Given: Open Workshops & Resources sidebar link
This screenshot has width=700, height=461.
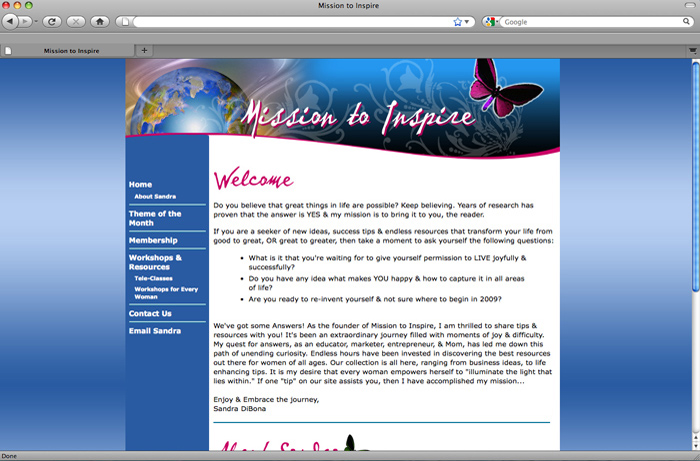Looking at the screenshot, I should pos(155,262).
